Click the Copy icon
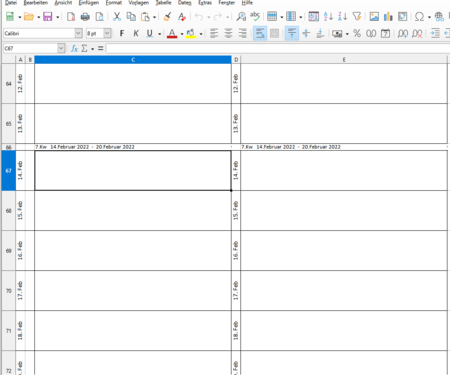The height and width of the screenshot is (375, 450). point(131,16)
